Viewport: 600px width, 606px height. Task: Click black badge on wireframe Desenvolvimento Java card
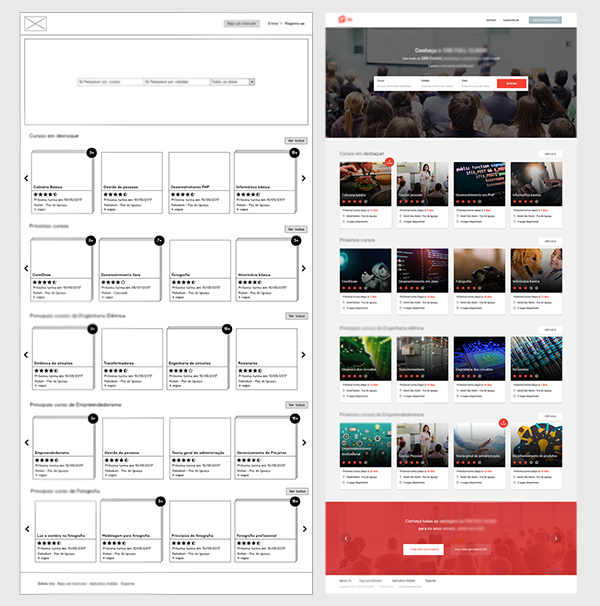click(x=159, y=241)
